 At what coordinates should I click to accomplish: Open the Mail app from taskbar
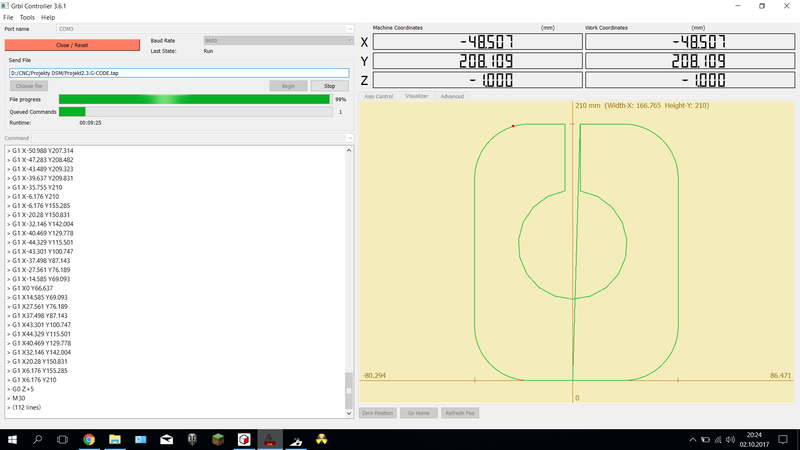[166, 439]
